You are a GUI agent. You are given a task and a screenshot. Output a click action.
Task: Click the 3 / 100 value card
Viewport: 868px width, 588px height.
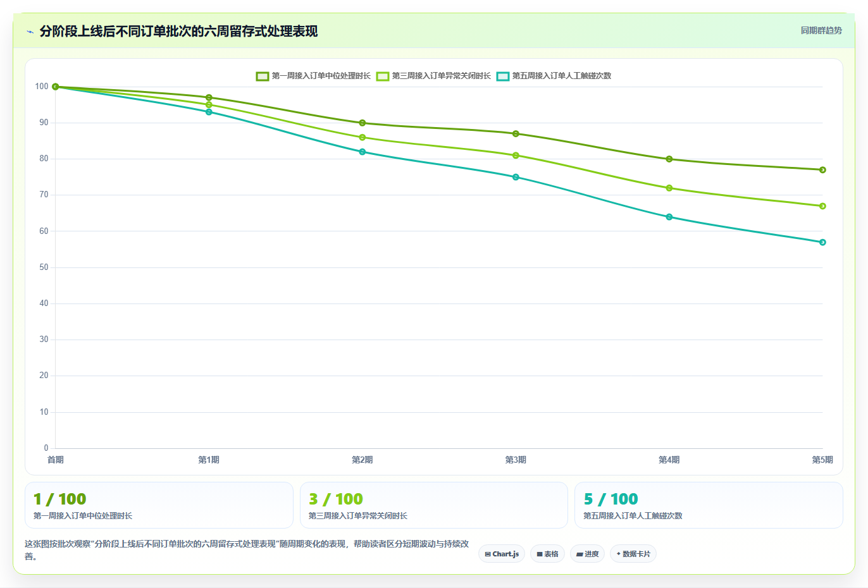coord(434,505)
